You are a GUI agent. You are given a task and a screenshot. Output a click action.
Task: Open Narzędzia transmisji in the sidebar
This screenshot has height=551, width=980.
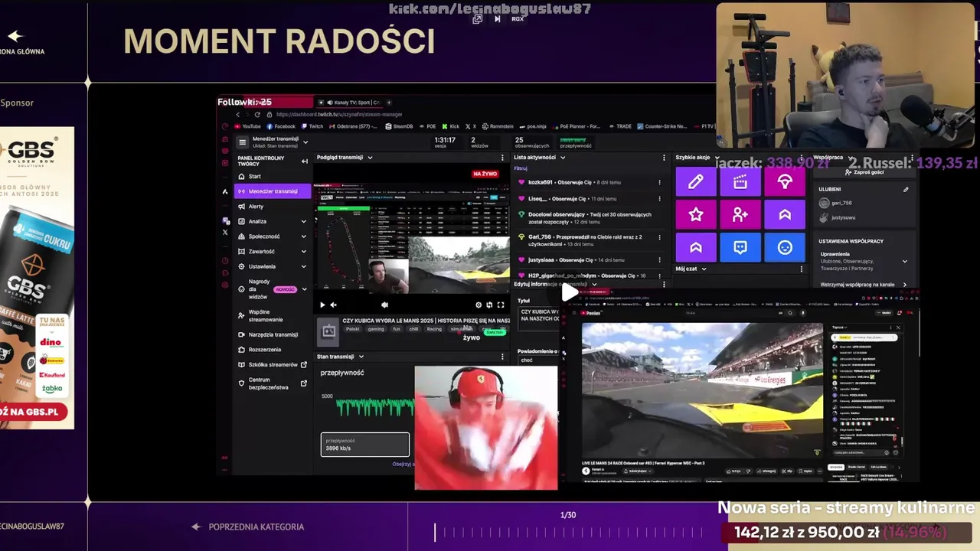272,334
